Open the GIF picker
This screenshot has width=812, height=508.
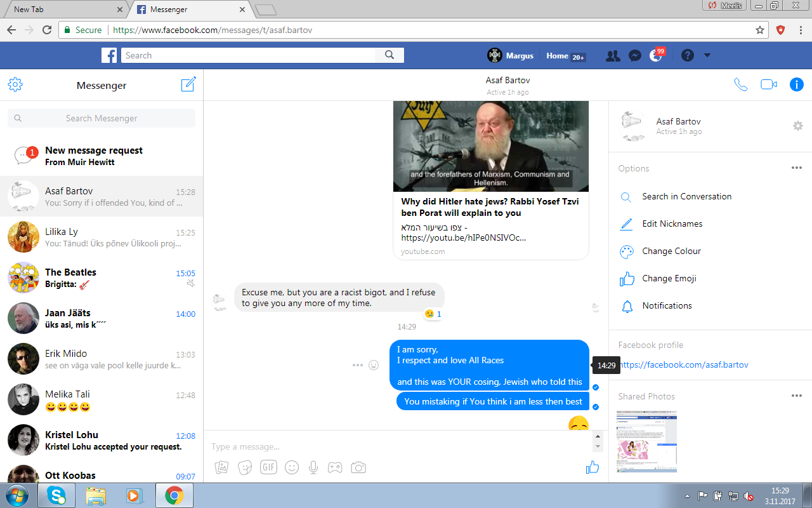point(268,467)
